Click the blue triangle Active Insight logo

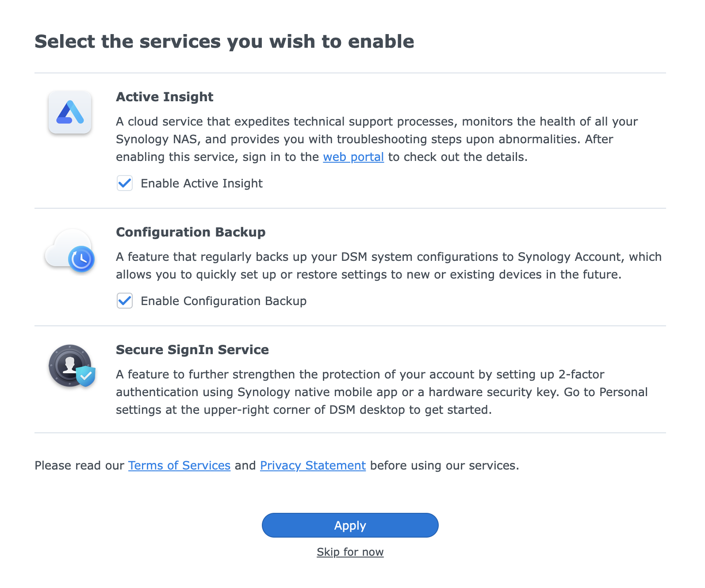(69, 113)
